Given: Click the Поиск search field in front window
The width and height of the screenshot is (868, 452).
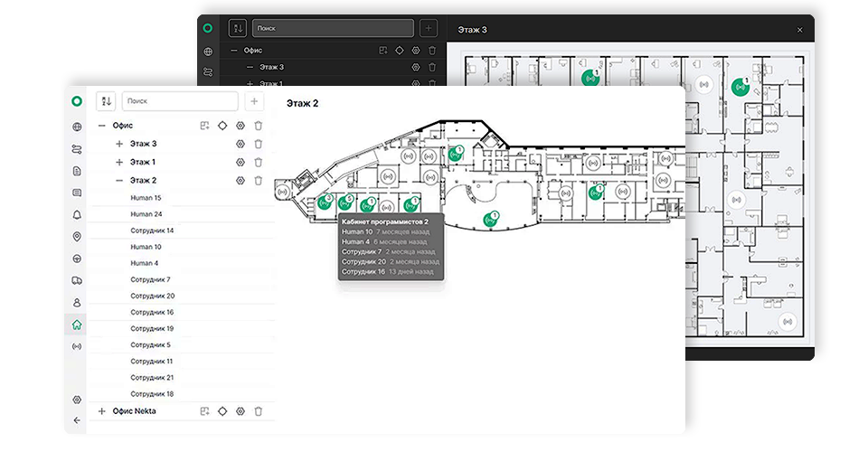Looking at the screenshot, I should 180,101.
